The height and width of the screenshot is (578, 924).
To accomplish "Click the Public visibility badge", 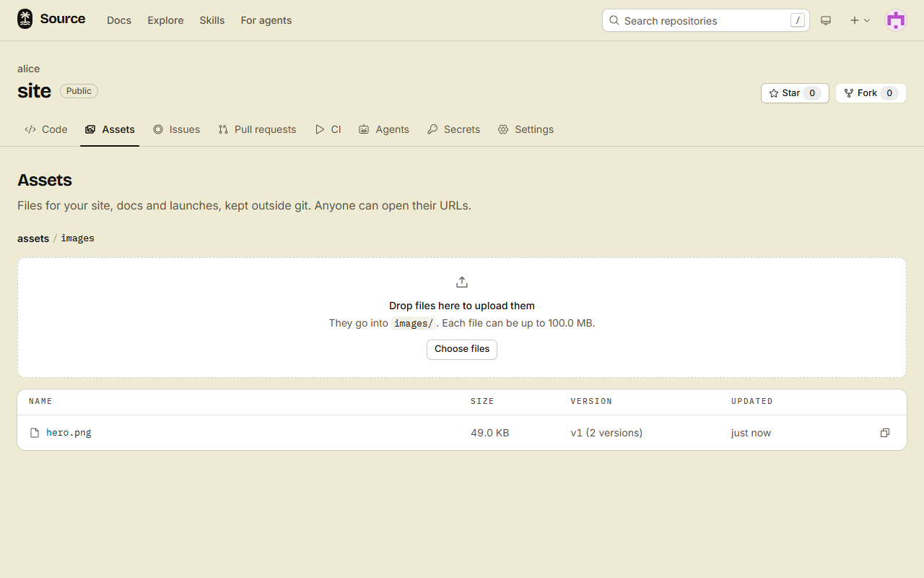I will tap(79, 91).
